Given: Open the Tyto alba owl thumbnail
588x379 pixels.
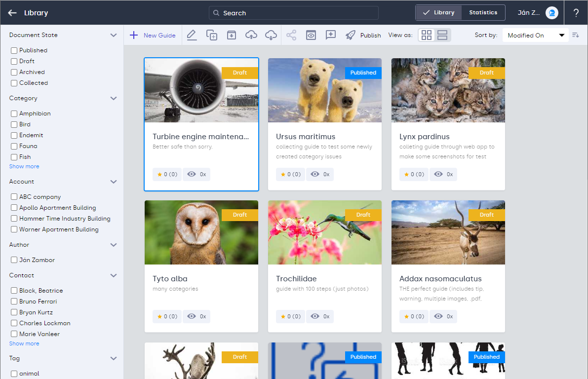Looking at the screenshot, I should pos(201,232).
